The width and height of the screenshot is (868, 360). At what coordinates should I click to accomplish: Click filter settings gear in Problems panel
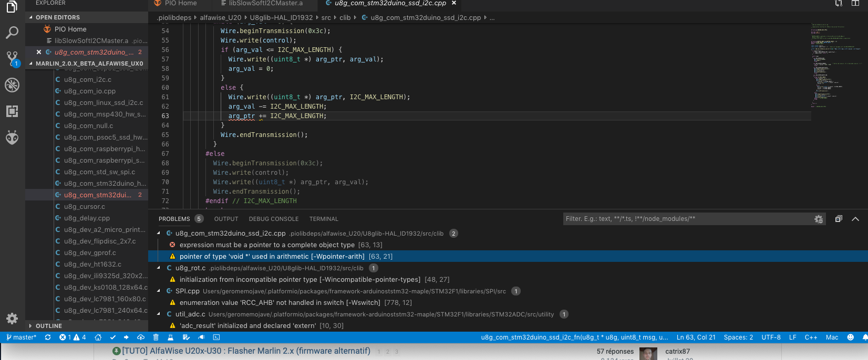(x=819, y=219)
